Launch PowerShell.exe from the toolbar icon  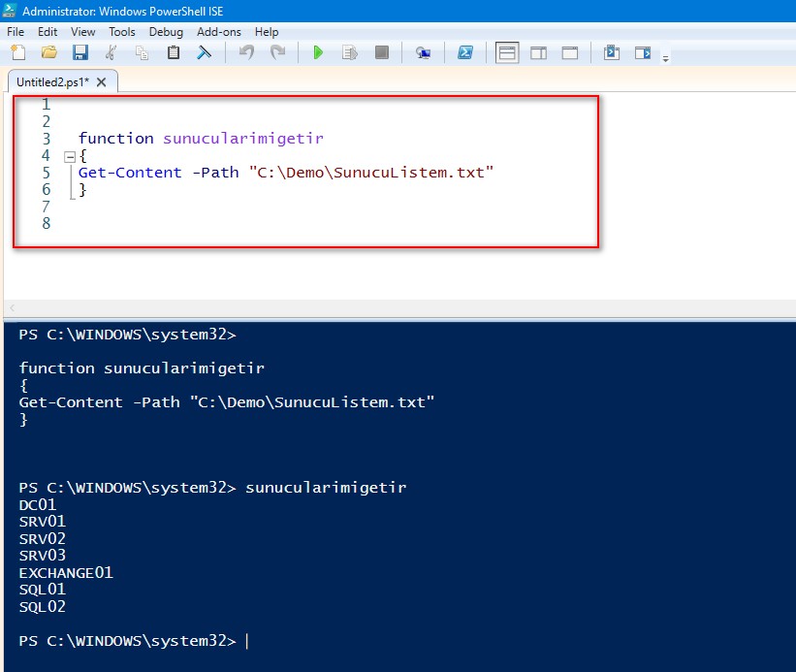click(x=465, y=53)
